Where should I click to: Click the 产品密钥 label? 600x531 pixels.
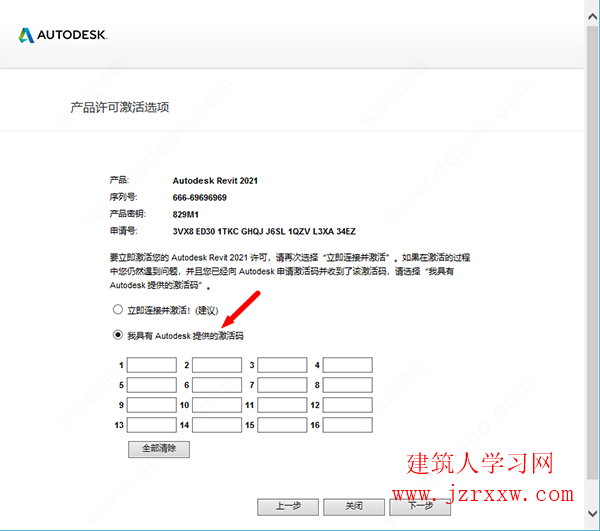(x=127, y=214)
